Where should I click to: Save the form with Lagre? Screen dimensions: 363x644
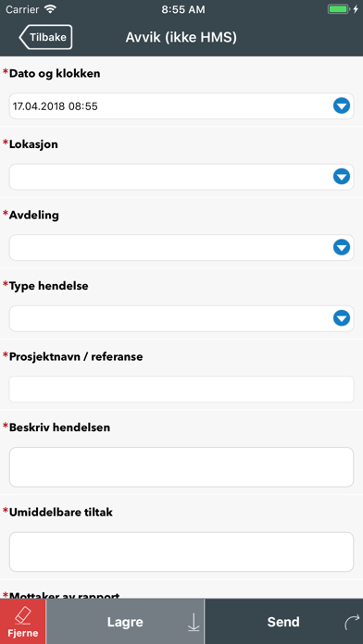(x=125, y=622)
